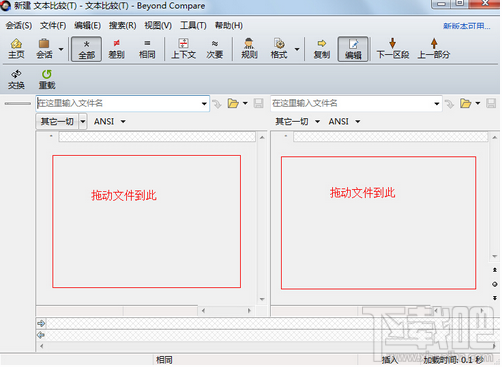502x367 pixels.
Task: Jump to 下一区段 next section
Action: point(393,49)
